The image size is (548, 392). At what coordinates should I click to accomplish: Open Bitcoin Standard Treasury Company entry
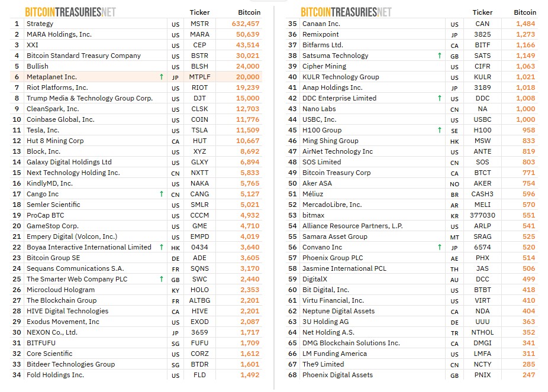pyautogui.click(x=83, y=56)
